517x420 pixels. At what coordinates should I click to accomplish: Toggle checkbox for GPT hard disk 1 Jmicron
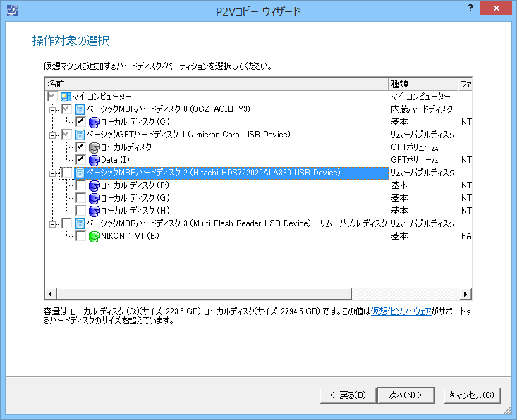point(66,135)
